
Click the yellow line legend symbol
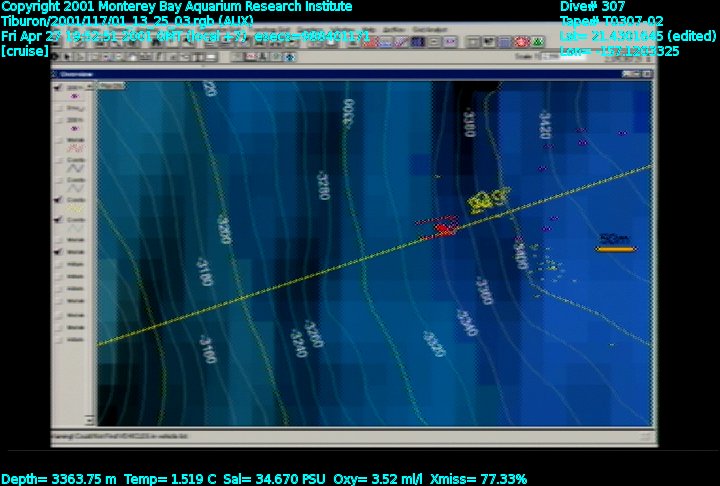75,209
